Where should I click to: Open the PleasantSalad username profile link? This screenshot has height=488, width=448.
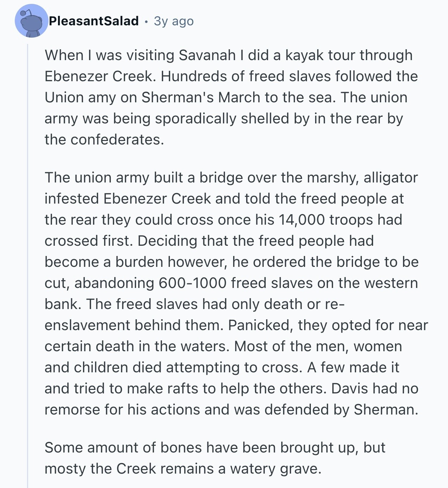94,21
